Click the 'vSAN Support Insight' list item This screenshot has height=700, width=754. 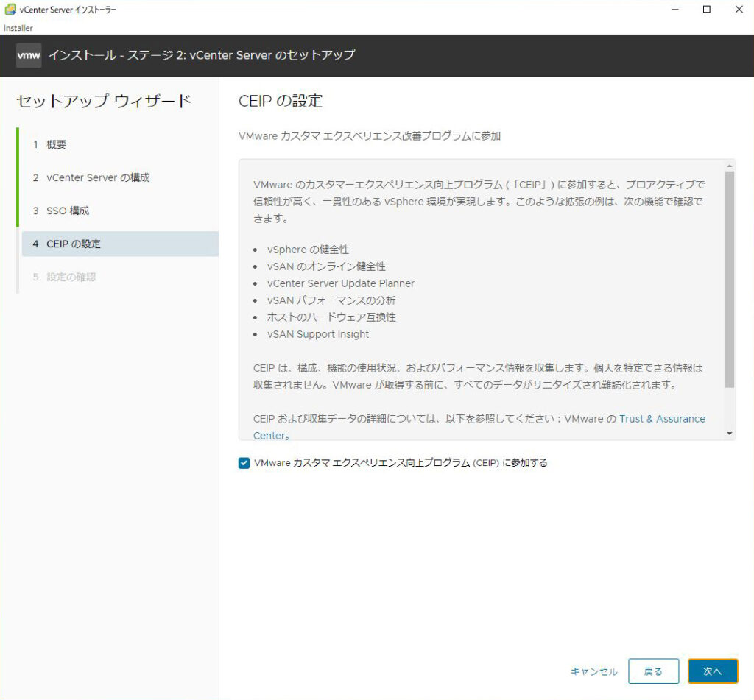tap(318, 334)
